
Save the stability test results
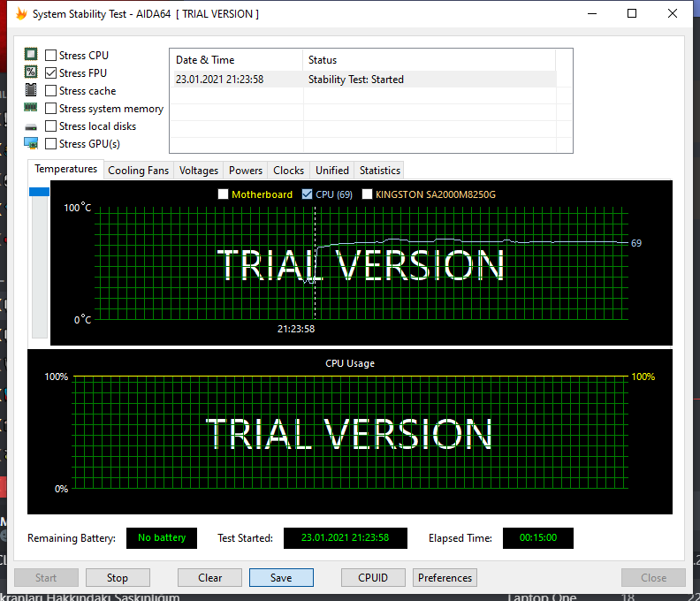[x=281, y=578]
